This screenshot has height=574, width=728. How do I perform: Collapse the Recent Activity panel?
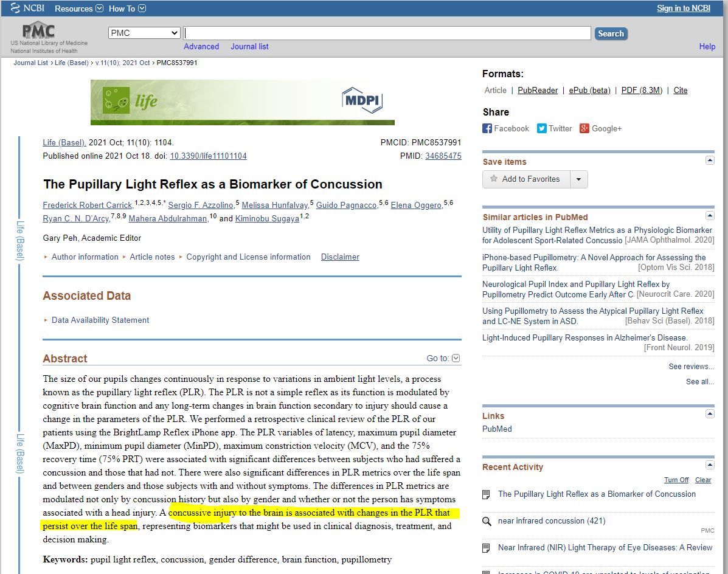point(710,465)
